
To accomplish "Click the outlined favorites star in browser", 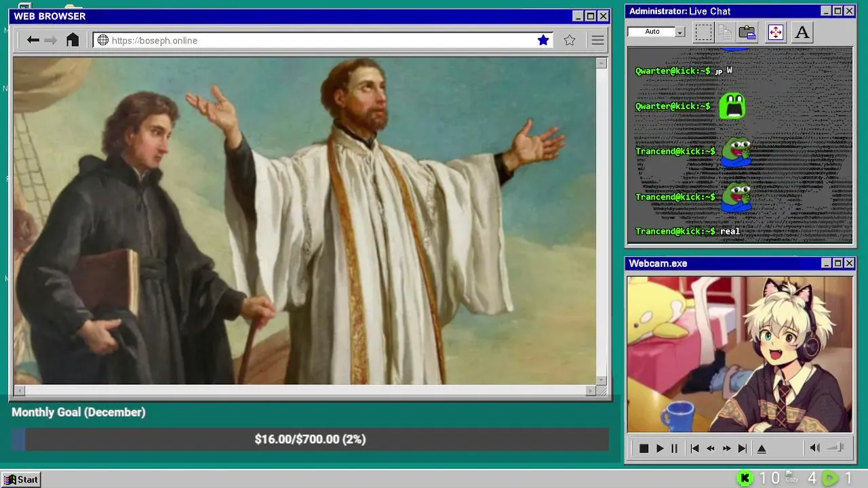I will pyautogui.click(x=570, y=40).
